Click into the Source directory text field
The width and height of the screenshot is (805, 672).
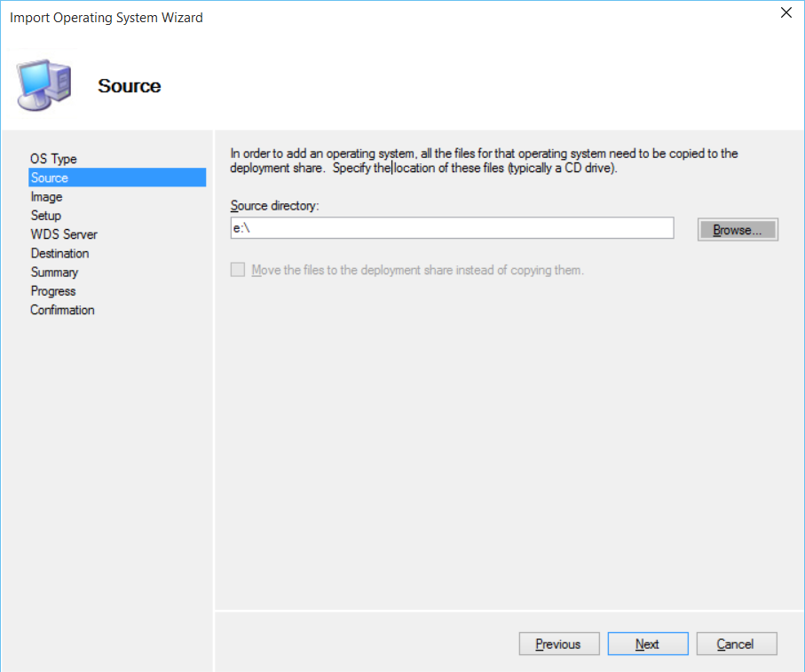(x=451, y=229)
